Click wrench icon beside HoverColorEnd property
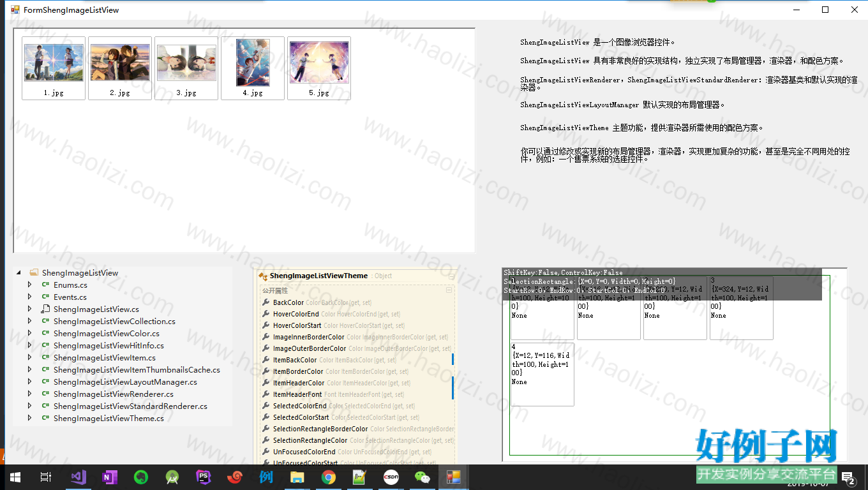The height and width of the screenshot is (490, 868). click(266, 314)
